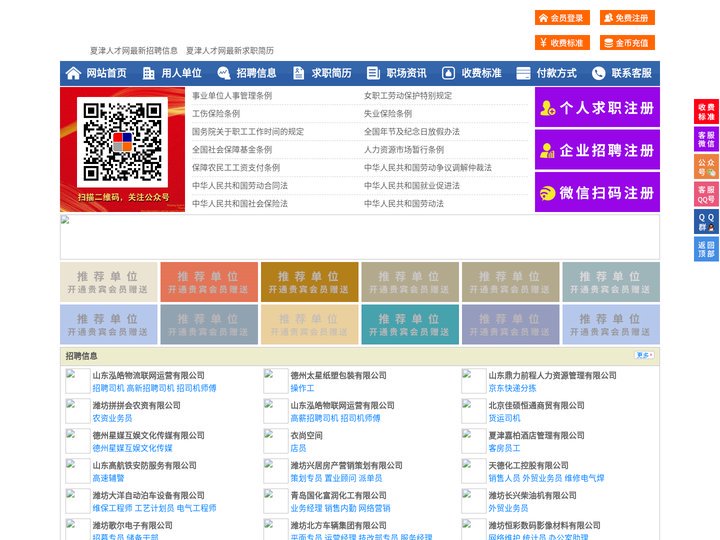
Task: Open company 潍坊歌尔电子有限公司
Action: click(132, 525)
